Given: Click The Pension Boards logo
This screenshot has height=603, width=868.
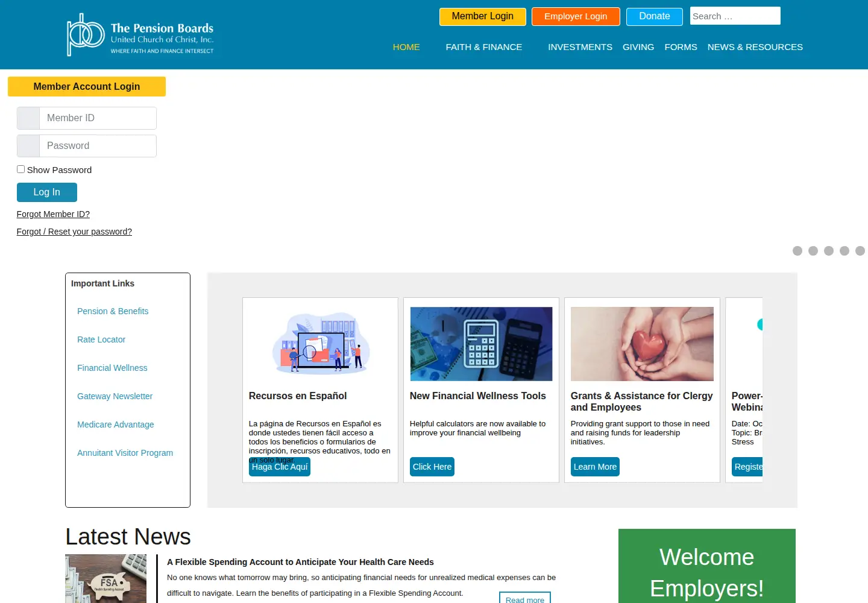Looking at the screenshot, I should [x=140, y=35].
